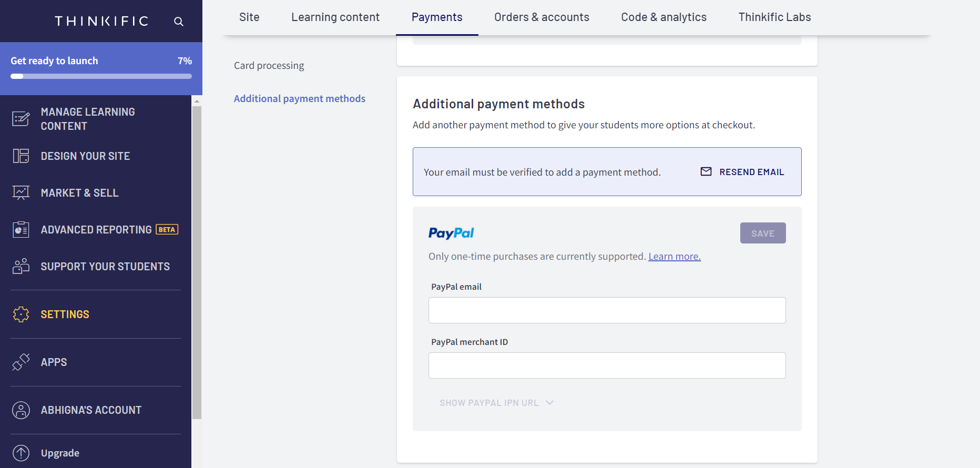980x468 pixels.
Task: Click the Abhigna's Account avatar icon
Action: point(21,410)
